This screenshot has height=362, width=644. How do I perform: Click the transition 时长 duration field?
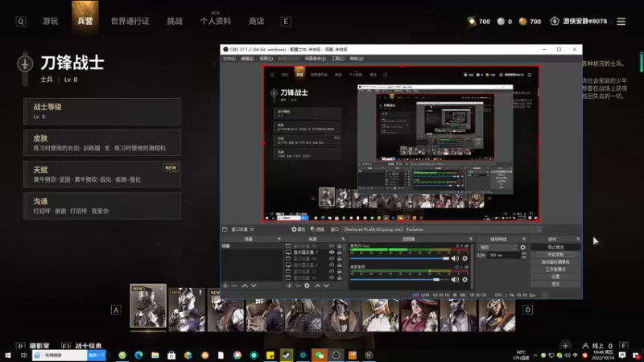pos(504,255)
